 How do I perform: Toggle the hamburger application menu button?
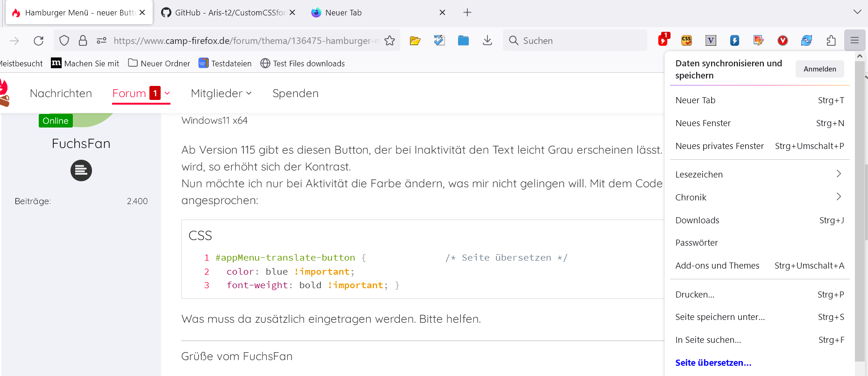(854, 41)
